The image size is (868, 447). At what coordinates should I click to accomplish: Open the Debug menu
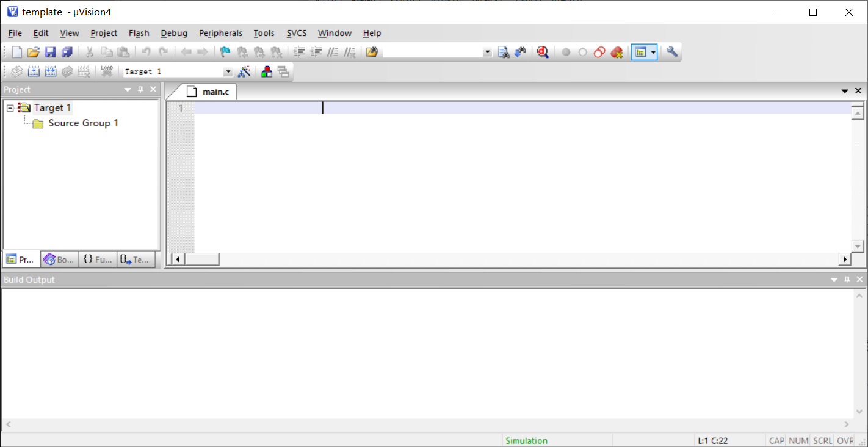coord(174,33)
